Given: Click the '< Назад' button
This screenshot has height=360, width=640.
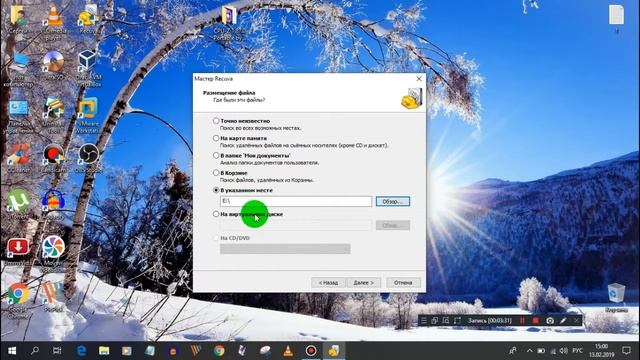Looking at the screenshot, I should (x=328, y=282).
